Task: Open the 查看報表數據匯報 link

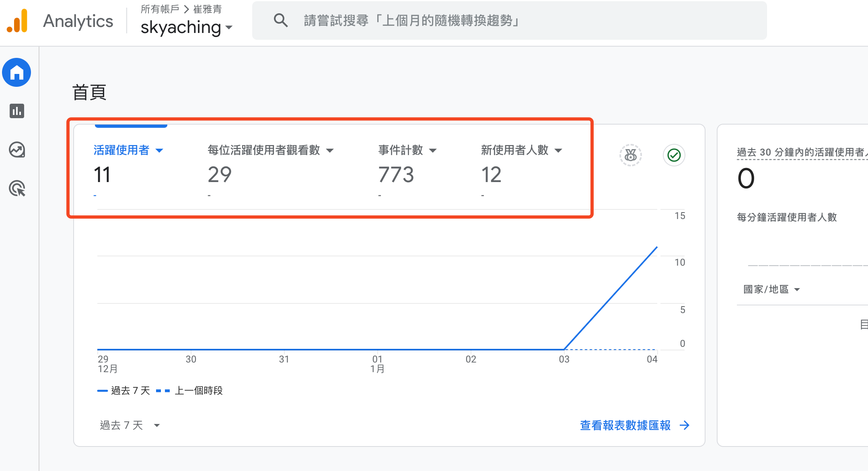Action: (x=625, y=425)
